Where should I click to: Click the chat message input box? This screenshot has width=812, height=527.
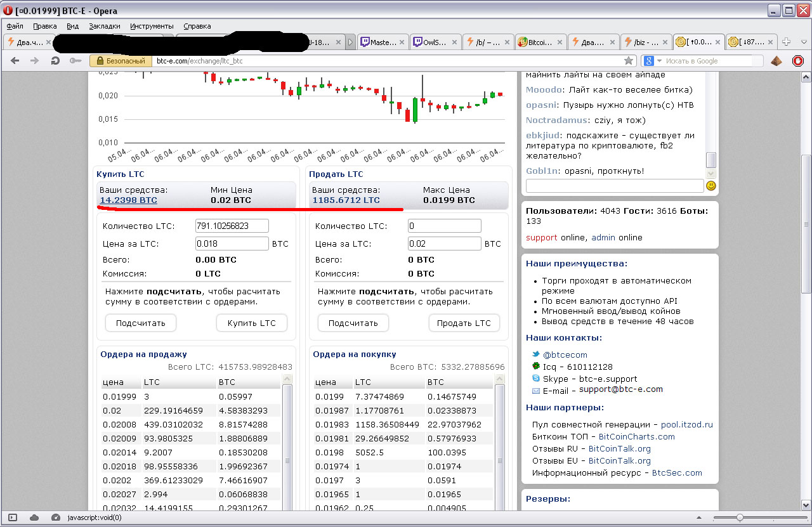(x=614, y=186)
